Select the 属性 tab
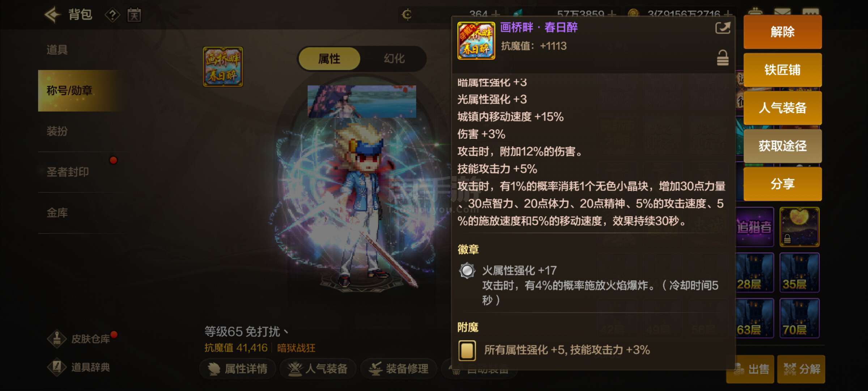Screen dimensions: 868x391 click(x=329, y=59)
